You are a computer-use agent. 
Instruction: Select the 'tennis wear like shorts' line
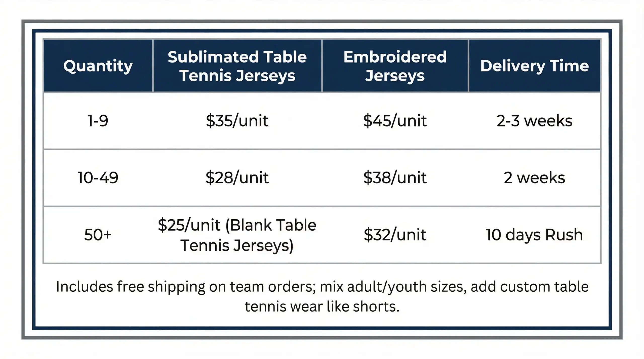click(322, 306)
